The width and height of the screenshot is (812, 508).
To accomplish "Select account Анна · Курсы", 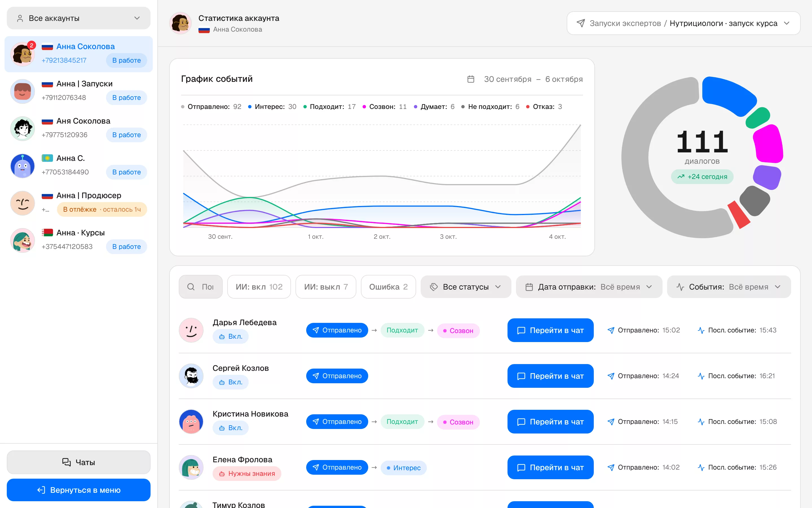I will point(78,240).
